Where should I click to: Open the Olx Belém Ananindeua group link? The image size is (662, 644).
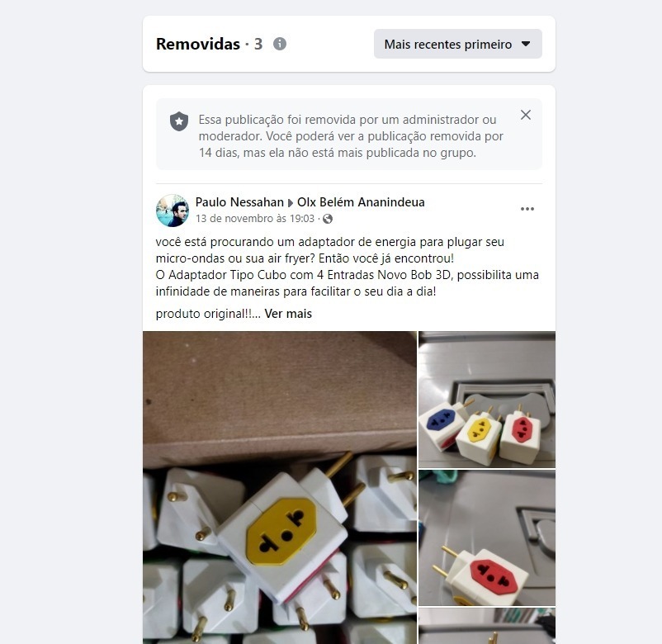(x=361, y=202)
